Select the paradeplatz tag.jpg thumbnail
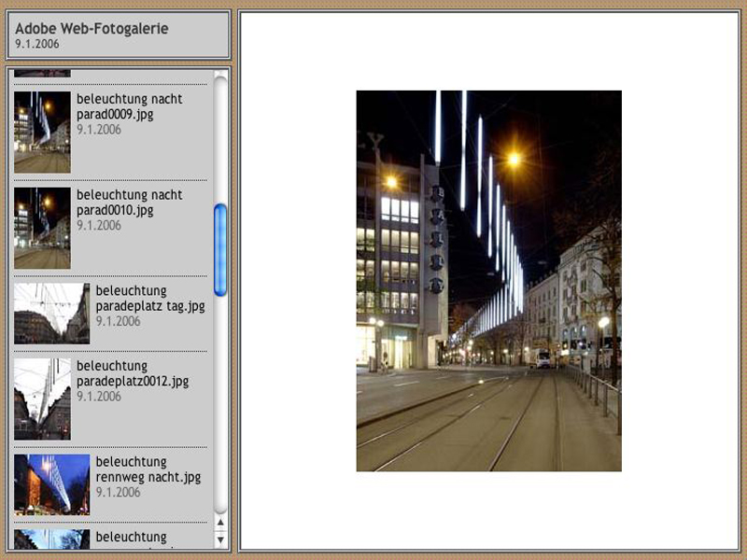Screen dimensions: 747x560 click(52, 314)
